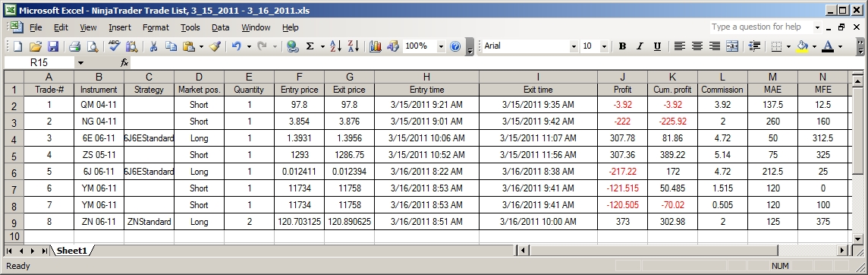Insert a hyperlink
This screenshot has height=275, width=868.
[293, 46]
